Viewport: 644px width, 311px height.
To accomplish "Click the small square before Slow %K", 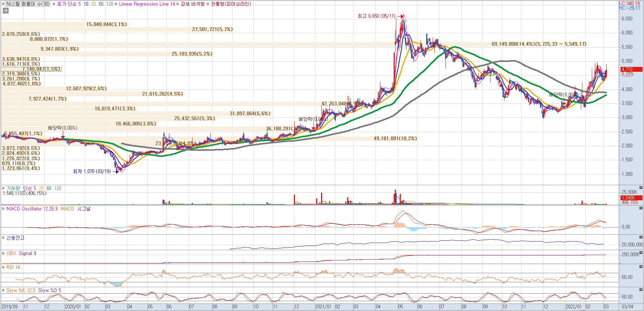I will pyautogui.click(x=3, y=290).
